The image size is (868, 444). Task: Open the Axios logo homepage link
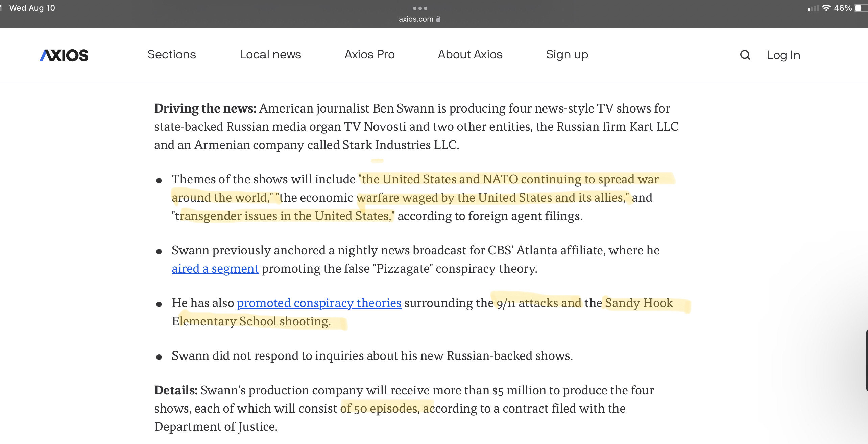(x=64, y=55)
